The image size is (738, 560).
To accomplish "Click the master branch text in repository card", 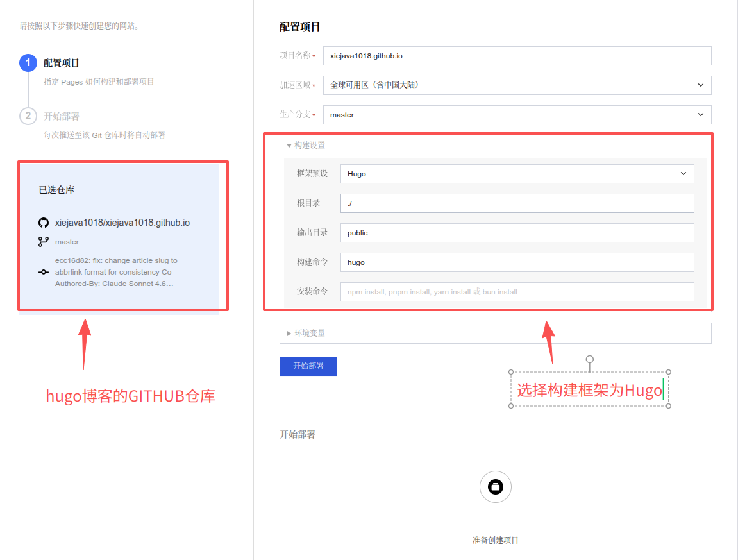I will pyautogui.click(x=67, y=242).
